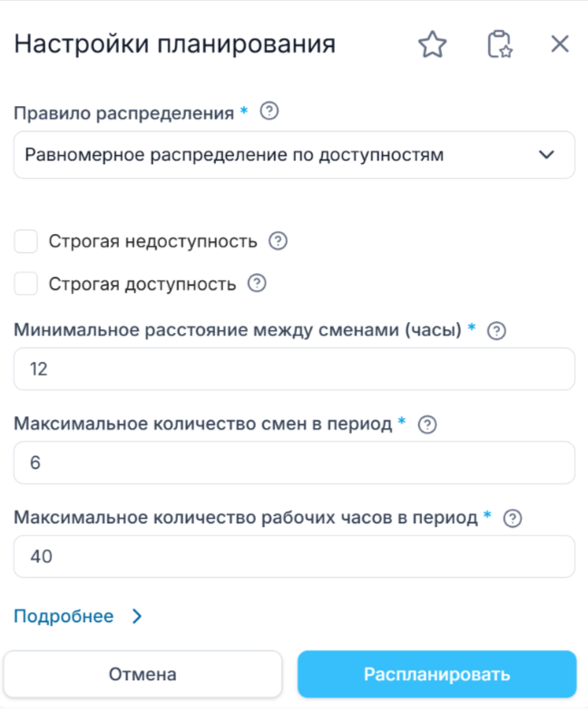This screenshot has height=712, width=588.
Task: Expand the Подробнее section
Action: pos(64,617)
